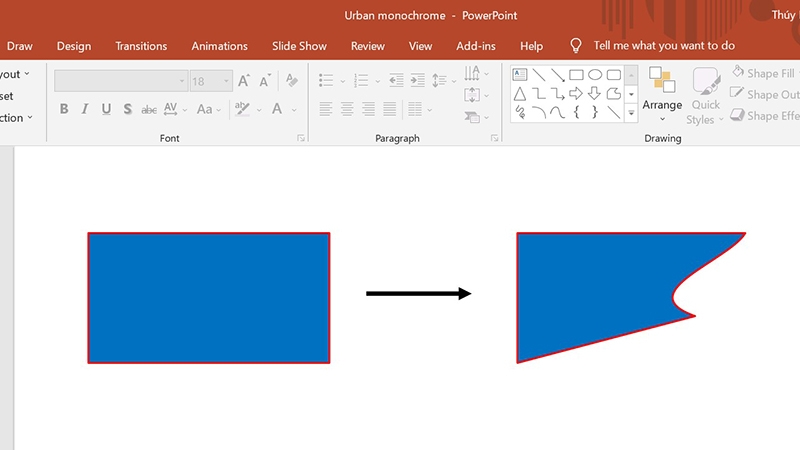Select the Rectangle shape tool
Viewport: 800px width, 450px height.
click(x=576, y=75)
